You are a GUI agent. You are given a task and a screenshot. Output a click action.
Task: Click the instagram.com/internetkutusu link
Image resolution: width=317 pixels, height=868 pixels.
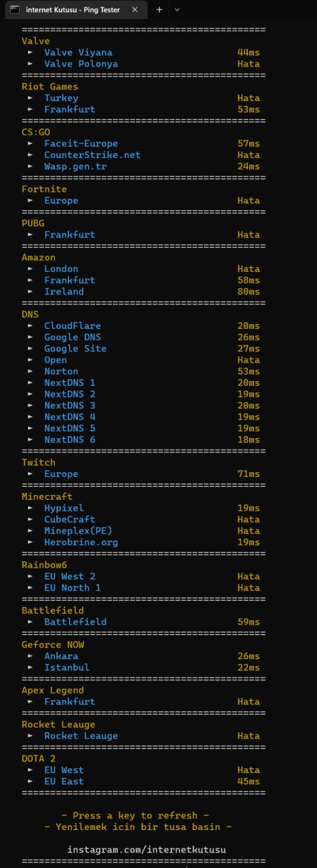click(x=146, y=850)
